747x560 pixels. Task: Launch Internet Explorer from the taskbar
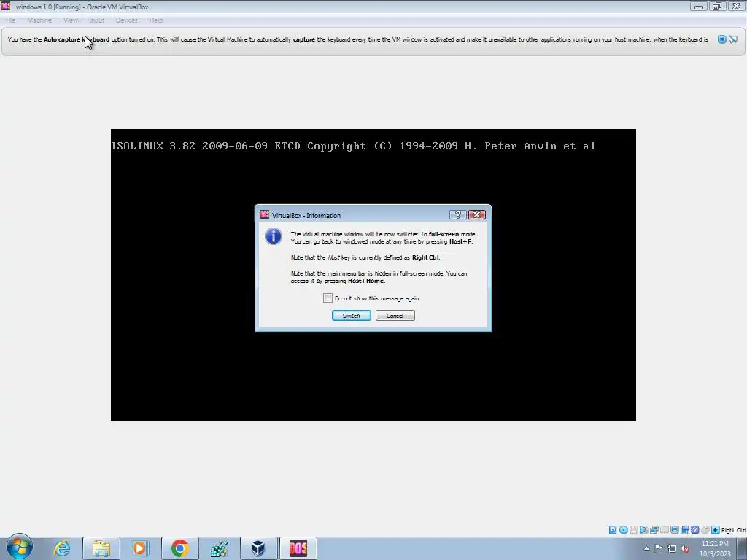[x=62, y=548]
